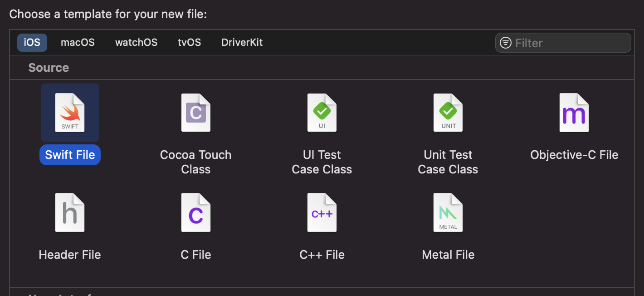Open the watchOS tab

(x=136, y=43)
